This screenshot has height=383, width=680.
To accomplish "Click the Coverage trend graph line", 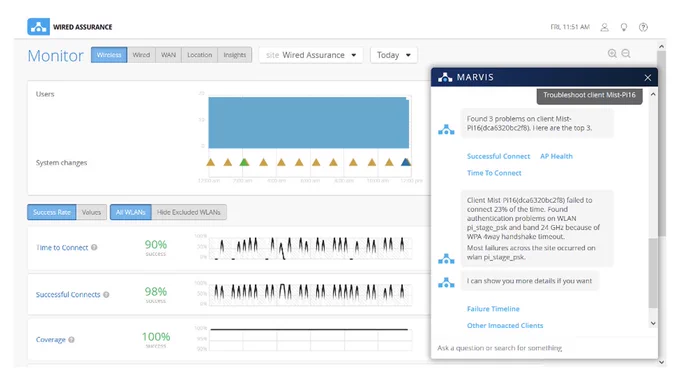I will pyautogui.click(x=309, y=330).
